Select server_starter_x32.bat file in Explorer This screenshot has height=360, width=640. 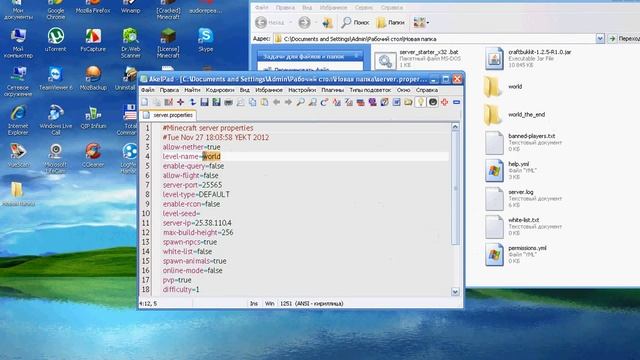(x=418, y=58)
